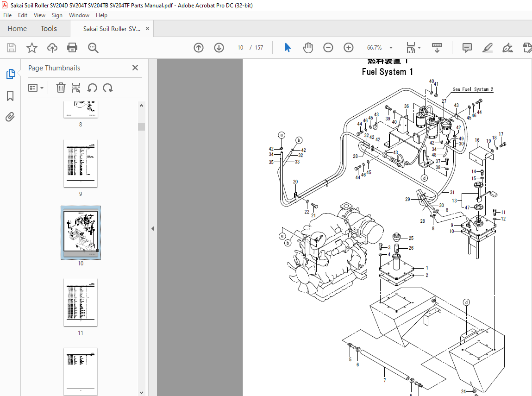Print the document
The width and height of the screenshot is (532, 396).
[72, 48]
